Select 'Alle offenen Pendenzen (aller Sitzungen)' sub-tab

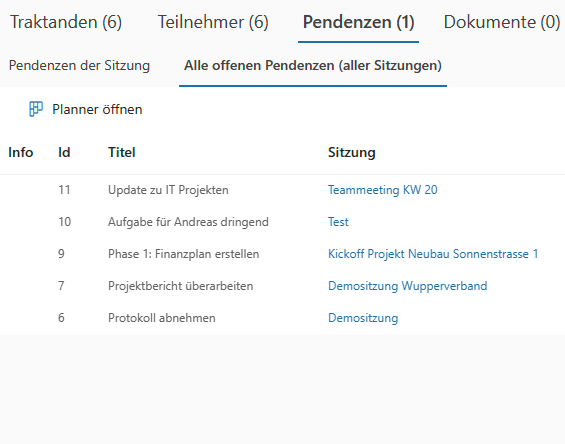[313, 66]
